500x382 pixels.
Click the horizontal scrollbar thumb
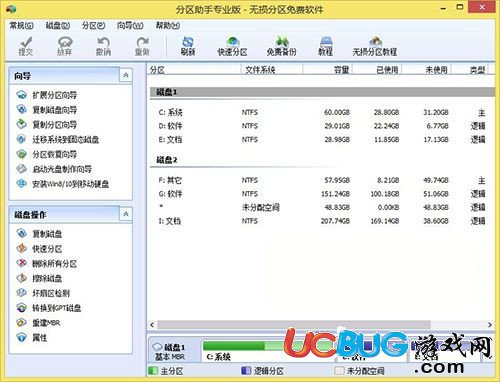[294, 325]
